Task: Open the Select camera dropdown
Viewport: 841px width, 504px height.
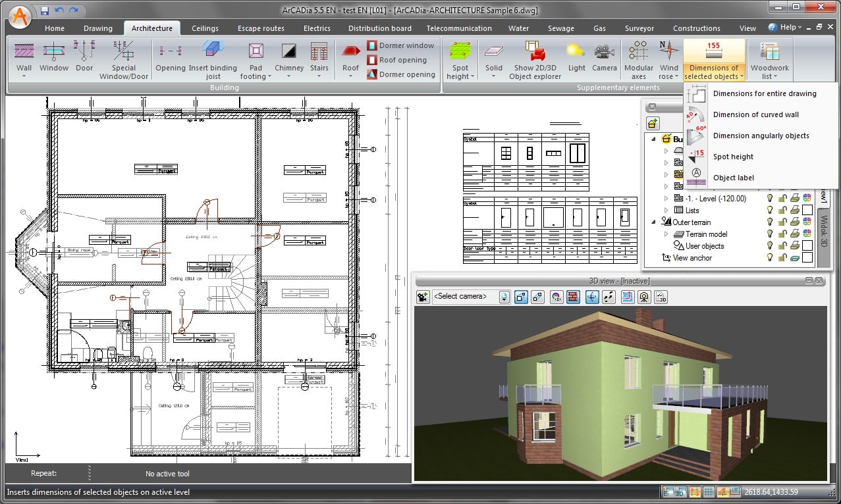Action: 504,297
